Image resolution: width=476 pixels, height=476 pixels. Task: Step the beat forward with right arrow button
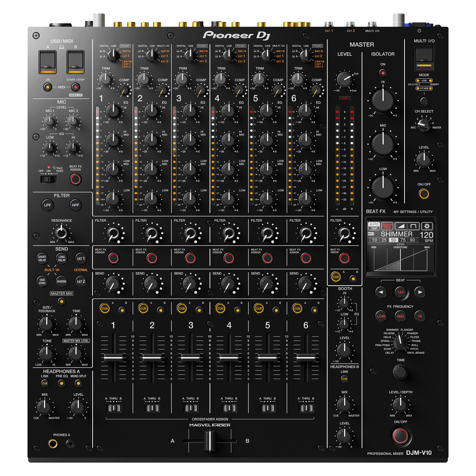point(420,292)
